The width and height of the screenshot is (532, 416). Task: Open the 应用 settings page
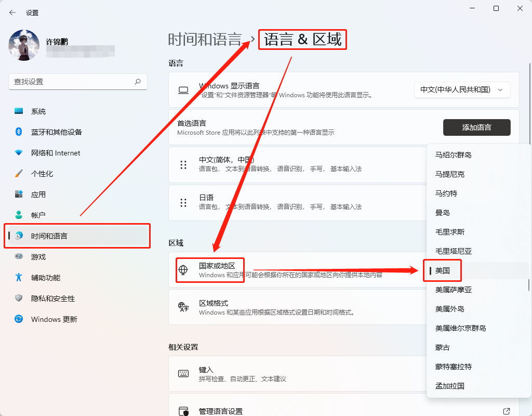[78, 194]
